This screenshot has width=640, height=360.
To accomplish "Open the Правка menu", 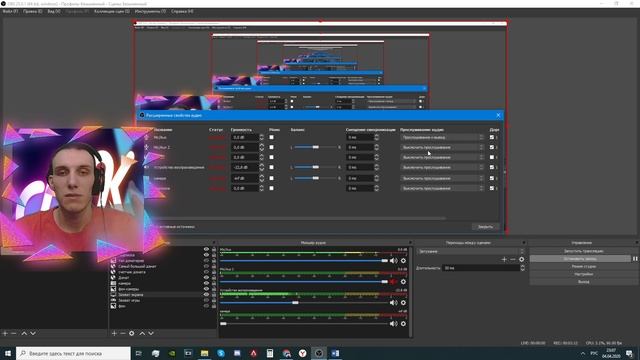I will tap(33, 11).
